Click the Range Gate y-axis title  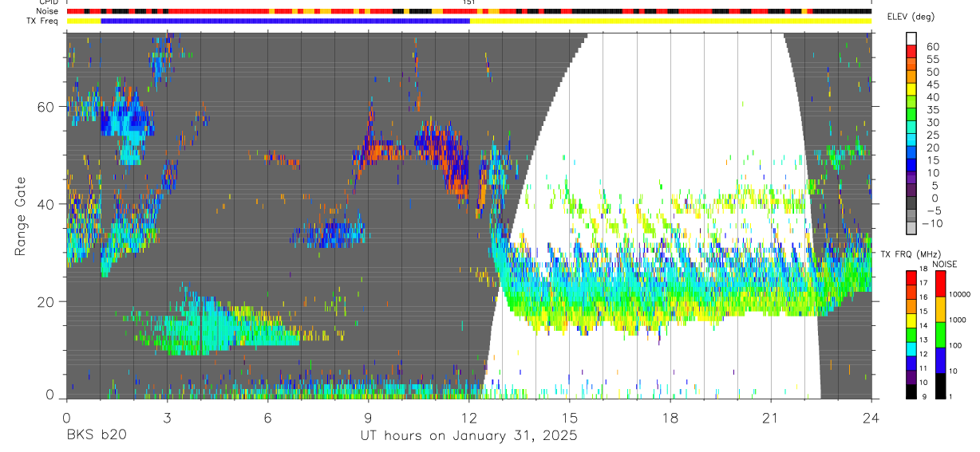(x=20, y=214)
